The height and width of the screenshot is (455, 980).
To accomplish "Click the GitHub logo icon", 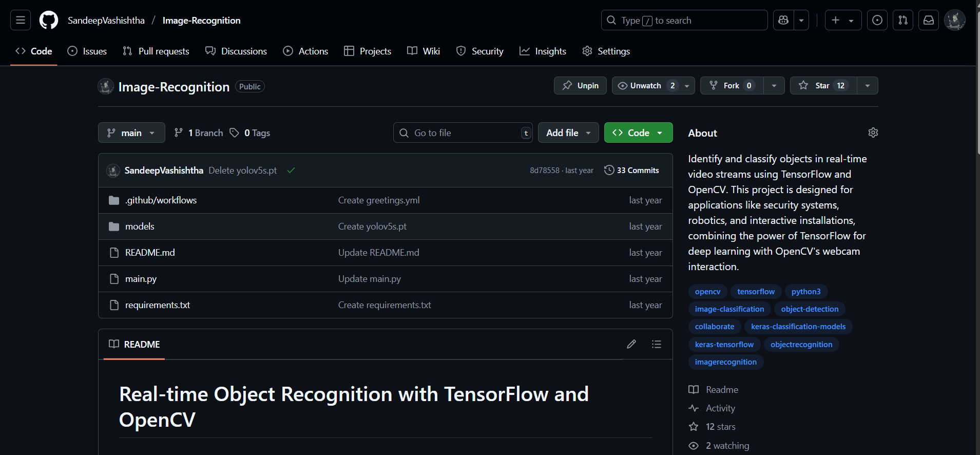I will pyautogui.click(x=49, y=20).
